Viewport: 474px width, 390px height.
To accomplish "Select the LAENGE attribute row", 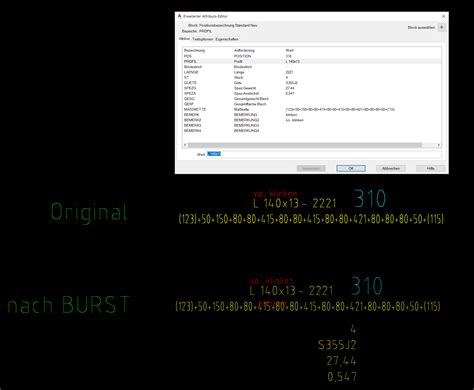I will pyautogui.click(x=312, y=72).
